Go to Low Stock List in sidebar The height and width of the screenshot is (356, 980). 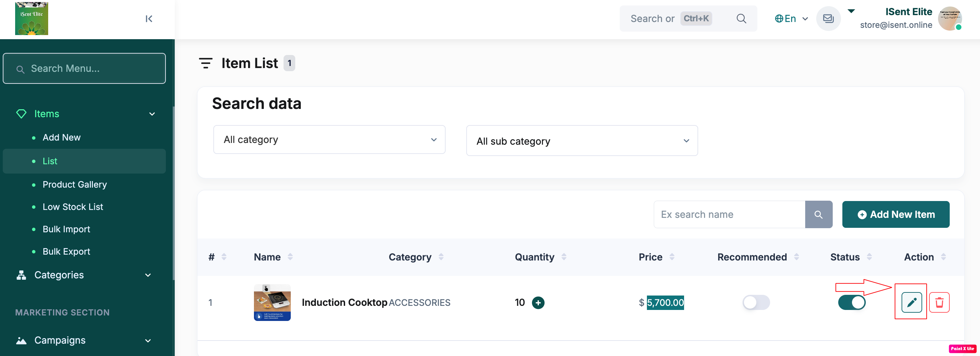(73, 207)
